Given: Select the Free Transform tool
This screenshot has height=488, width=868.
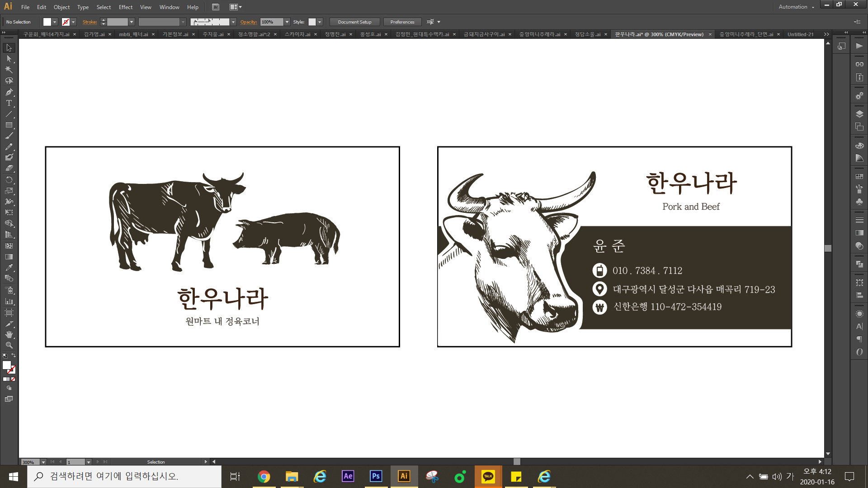Looking at the screenshot, I should pyautogui.click(x=9, y=212).
